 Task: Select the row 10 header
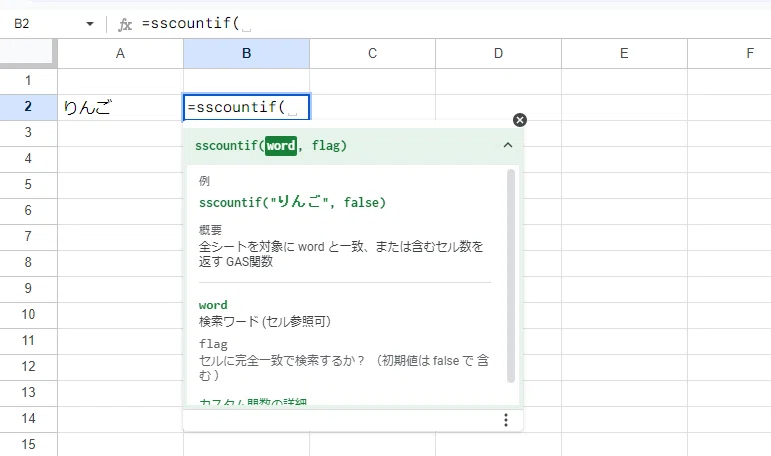coord(29,314)
